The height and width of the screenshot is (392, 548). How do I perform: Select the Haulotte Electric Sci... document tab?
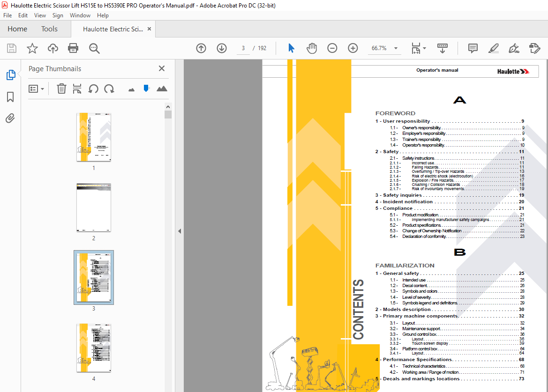[113, 30]
